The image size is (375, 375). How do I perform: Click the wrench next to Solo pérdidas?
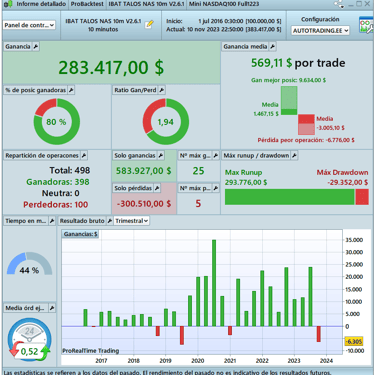click(157, 188)
